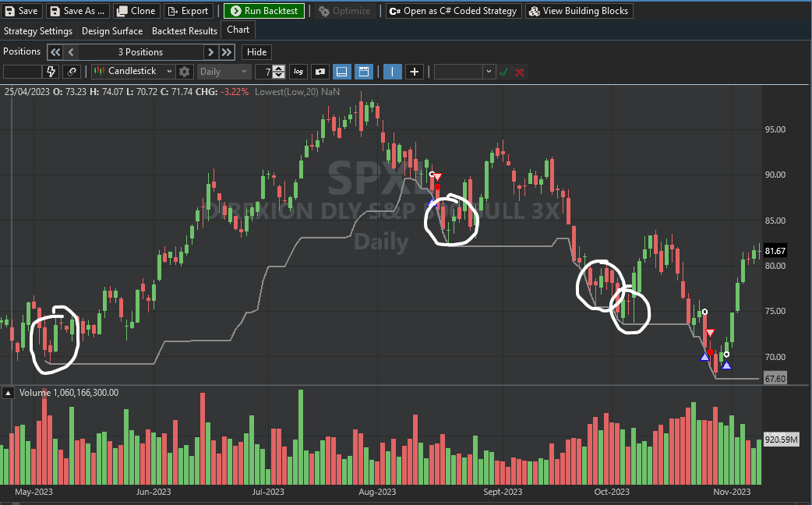812x505 pixels.
Task: Open the chart style settings gear
Action: tap(184, 72)
